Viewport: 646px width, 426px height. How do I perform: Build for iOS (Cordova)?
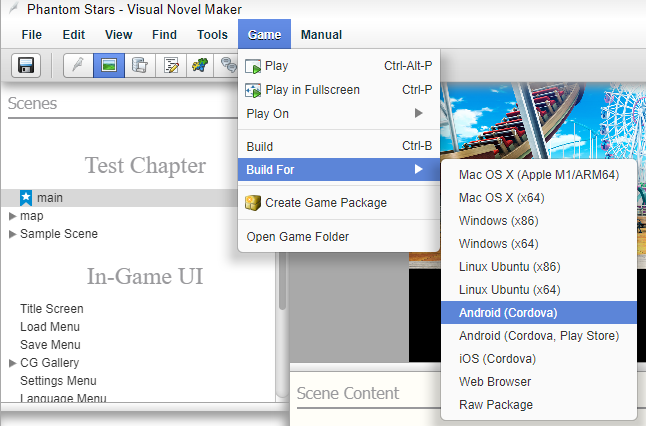539,359
